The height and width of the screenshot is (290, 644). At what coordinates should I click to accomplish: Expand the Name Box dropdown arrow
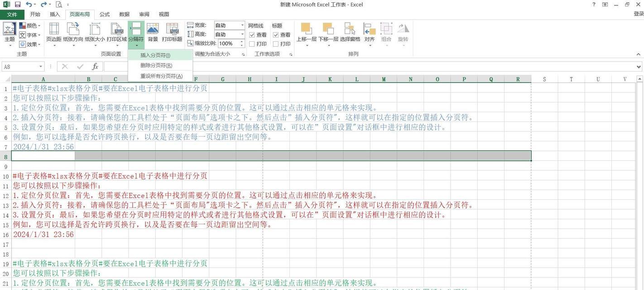[x=40, y=67]
